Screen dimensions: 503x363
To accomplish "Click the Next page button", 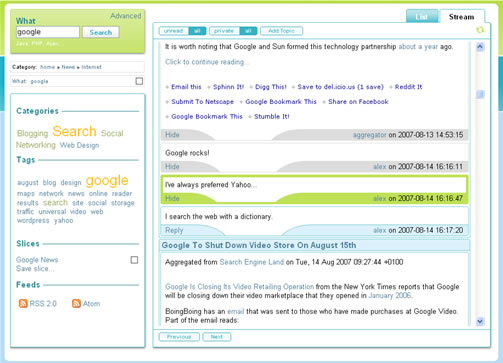I will pos(217,337).
